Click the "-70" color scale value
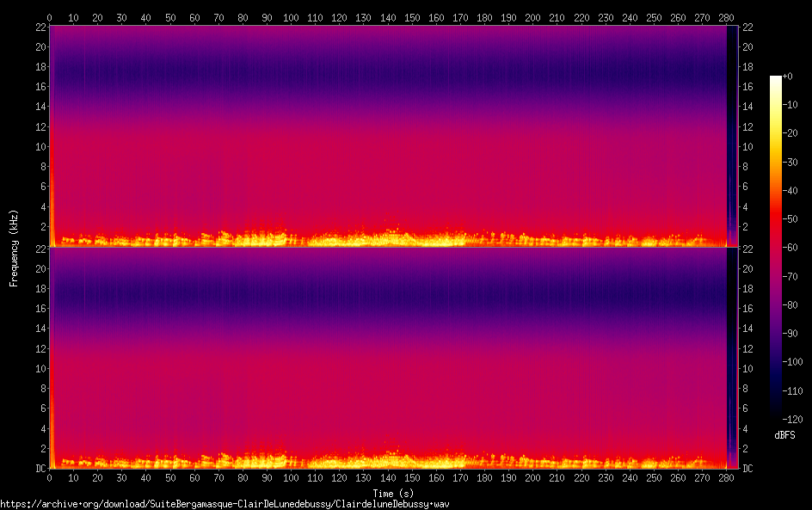812x510 pixels. click(790, 276)
